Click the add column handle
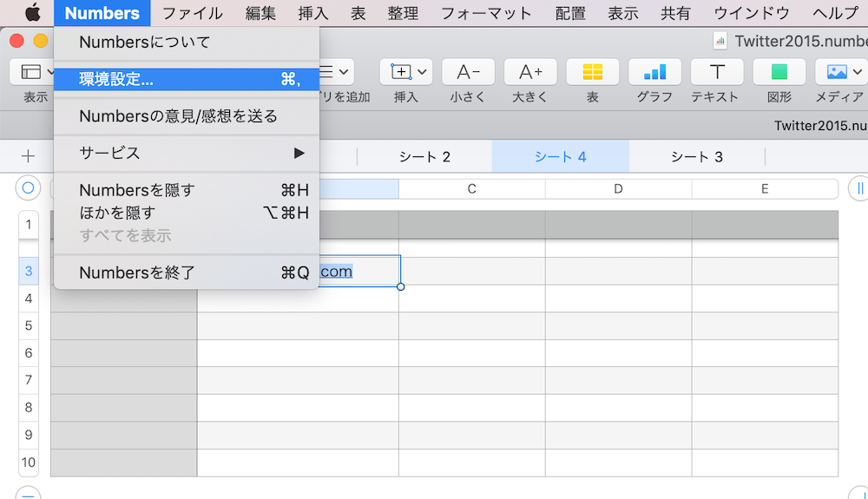 858,188
